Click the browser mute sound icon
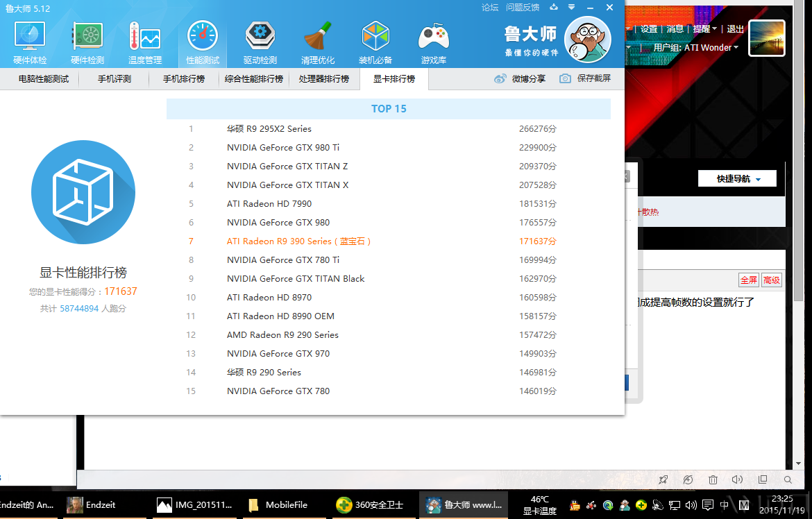This screenshot has height=519, width=812. click(738, 479)
